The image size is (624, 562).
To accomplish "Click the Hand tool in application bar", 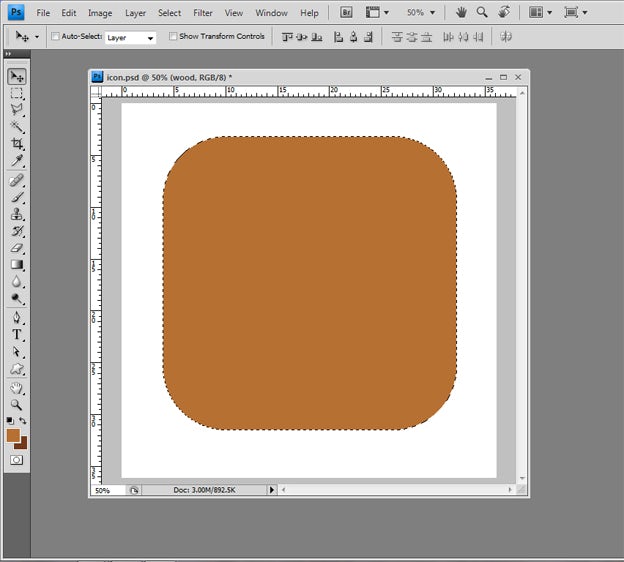I will click(461, 12).
